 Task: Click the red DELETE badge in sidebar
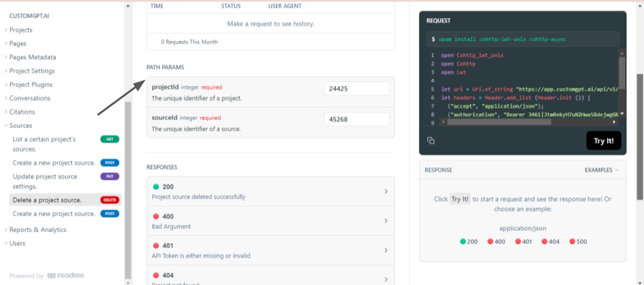109,200
